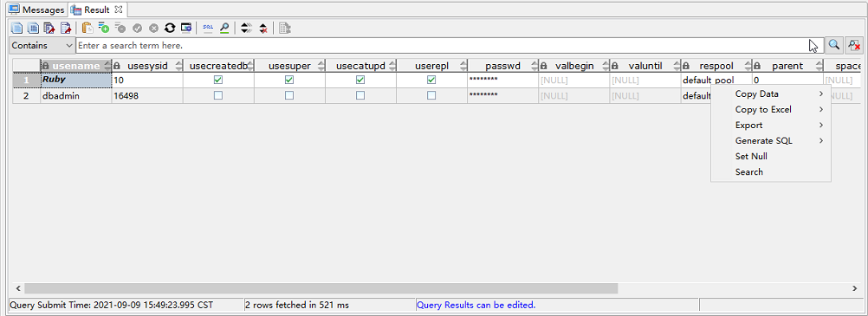
Task: Open Copy to Excel submenu
Action: click(771, 110)
